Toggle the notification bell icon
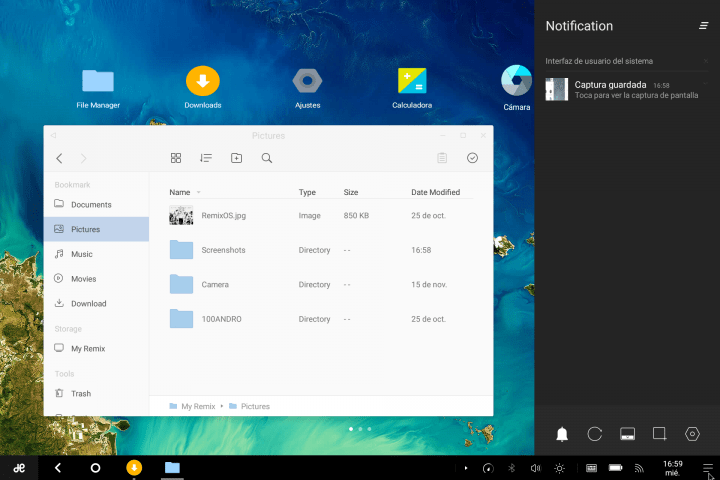The image size is (720, 480). [x=562, y=434]
